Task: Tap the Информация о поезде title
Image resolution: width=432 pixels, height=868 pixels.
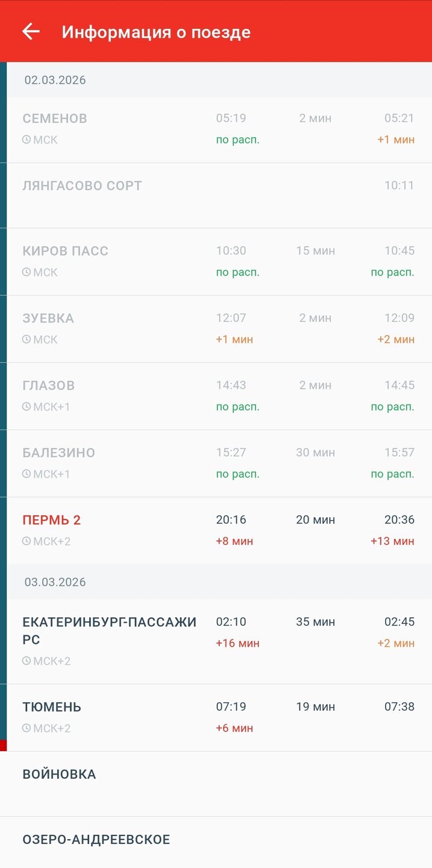Action: pyautogui.click(x=156, y=32)
